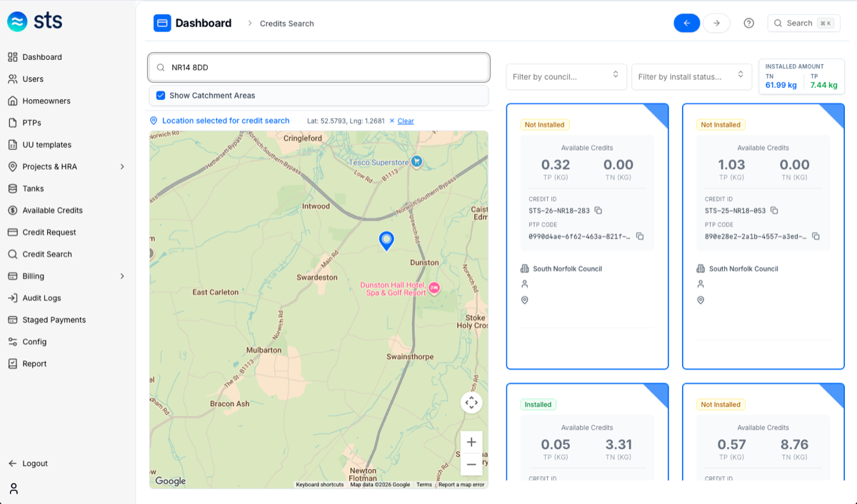Open map Keyboard shortcuts
This screenshot has height=504, width=857.
(320, 485)
